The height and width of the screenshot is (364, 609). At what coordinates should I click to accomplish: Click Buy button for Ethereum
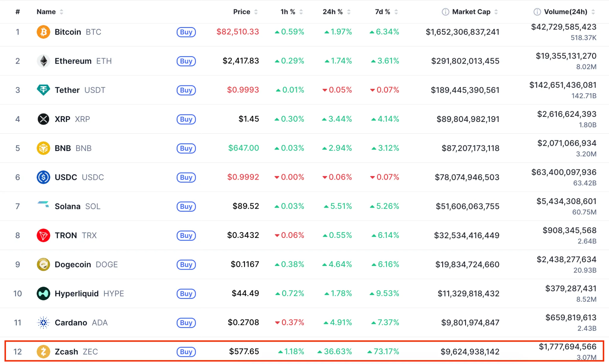[186, 61]
